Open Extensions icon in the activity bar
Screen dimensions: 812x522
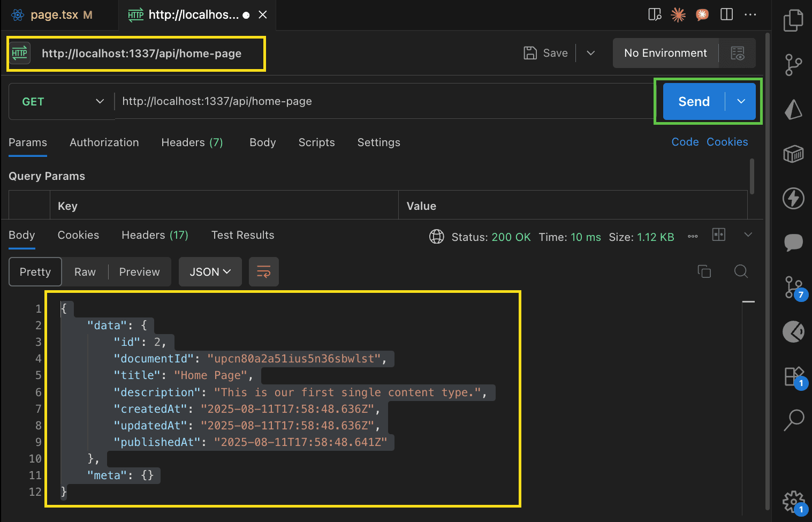(793, 376)
